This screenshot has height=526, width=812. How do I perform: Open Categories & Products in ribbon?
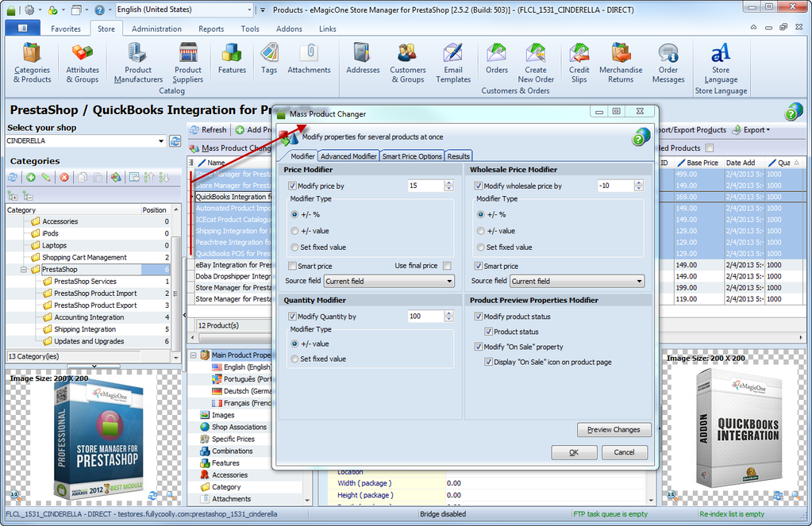pyautogui.click(x=32, y=63)
